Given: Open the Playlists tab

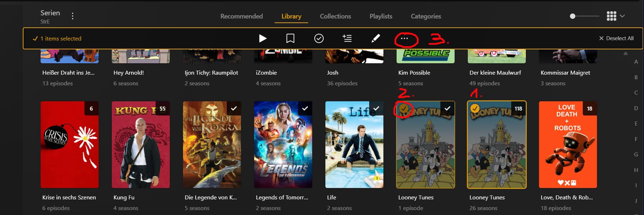Looking at the screenshot, I should pos(381,16).
